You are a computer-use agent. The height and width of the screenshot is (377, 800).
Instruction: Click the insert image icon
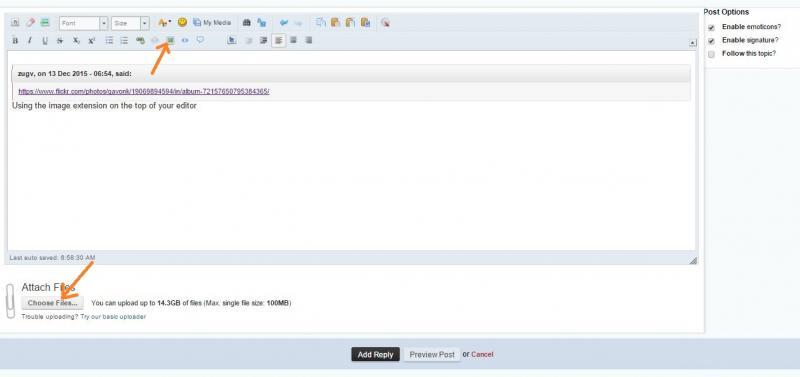pyautogui.click(x=171, y=40)
